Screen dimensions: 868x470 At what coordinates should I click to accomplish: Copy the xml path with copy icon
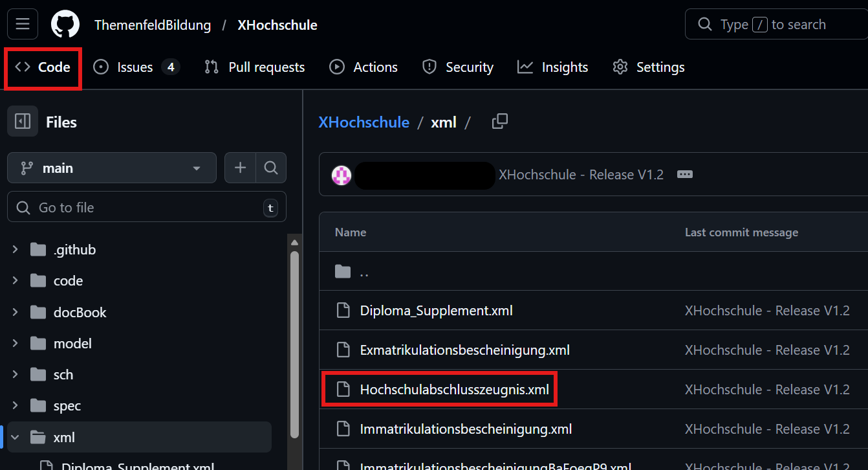(499, 122)
